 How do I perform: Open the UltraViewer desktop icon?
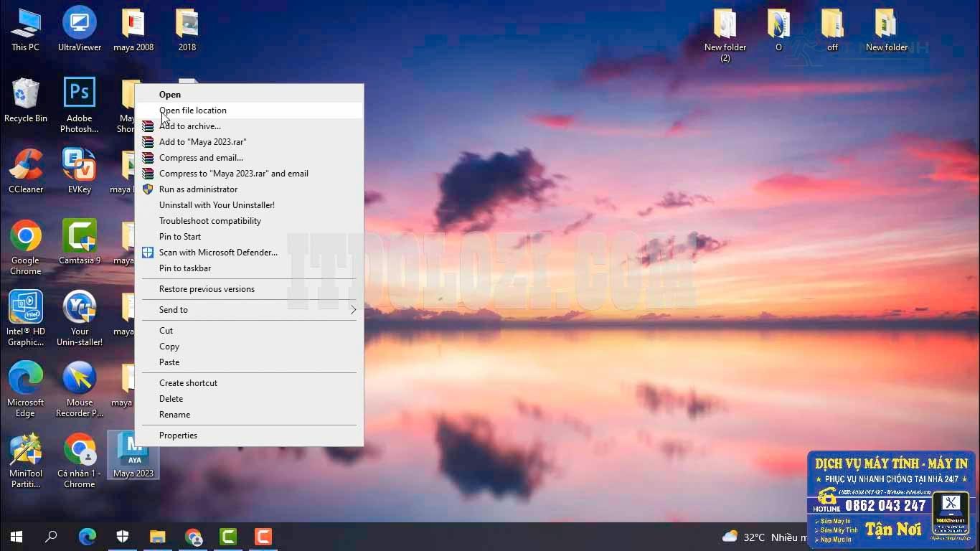[79, 29]
